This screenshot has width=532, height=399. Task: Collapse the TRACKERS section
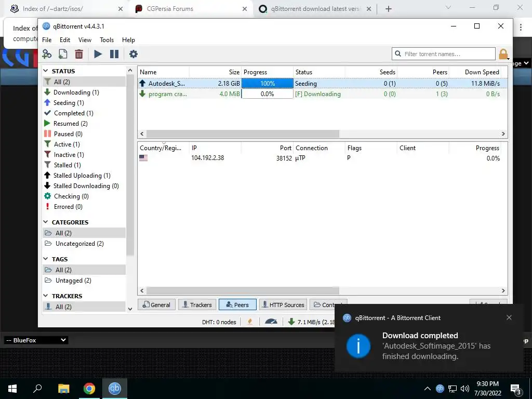coord(46,296)
